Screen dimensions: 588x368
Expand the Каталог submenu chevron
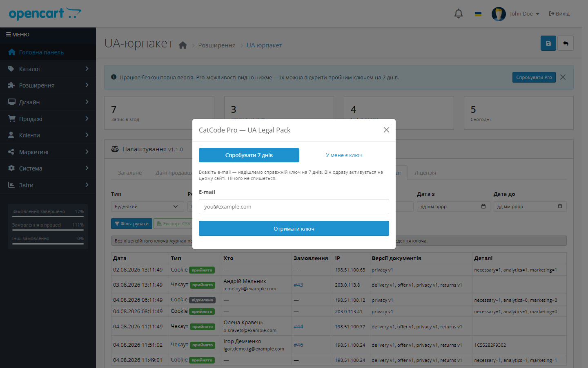pos(87,69)
